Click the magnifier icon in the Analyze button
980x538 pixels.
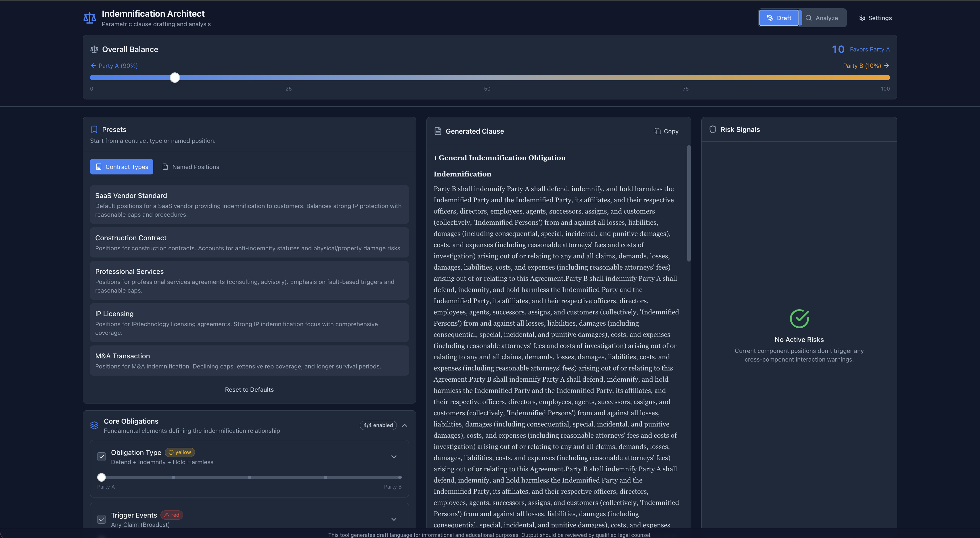click(809, 18)
